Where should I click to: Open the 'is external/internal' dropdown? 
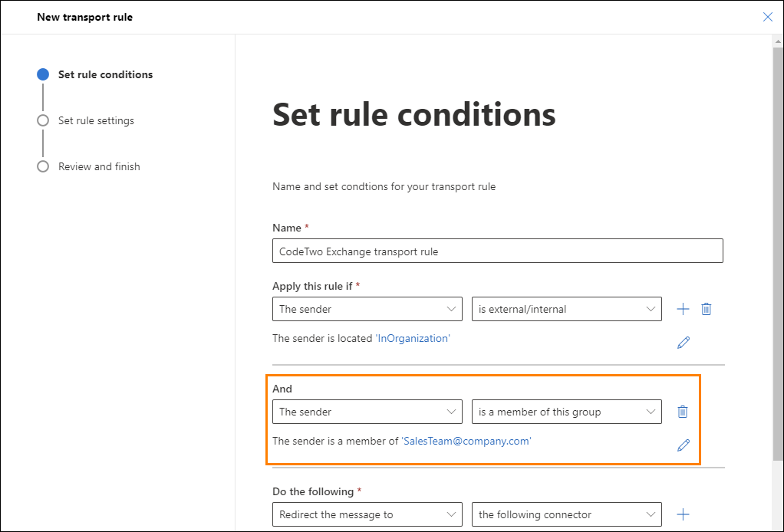pos(566,309)
